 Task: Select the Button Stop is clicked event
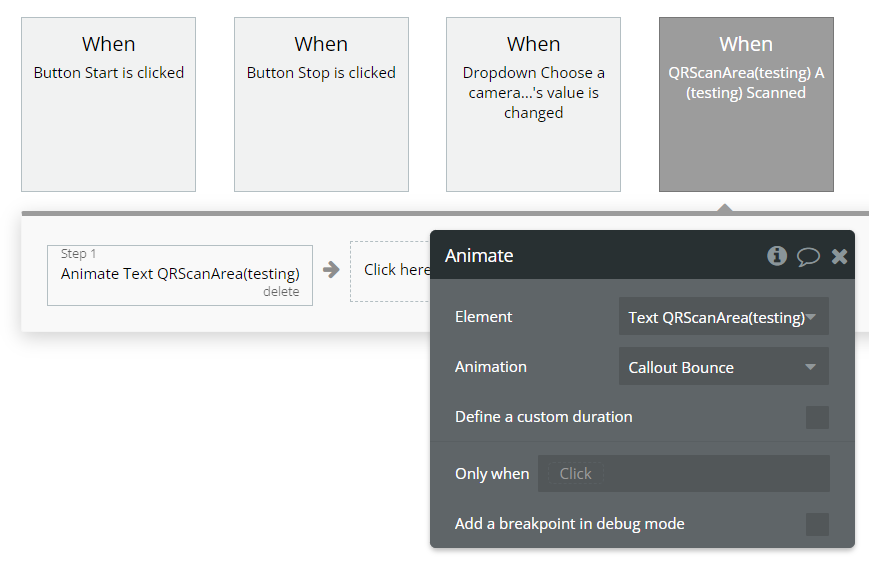(x=321, y=104)
